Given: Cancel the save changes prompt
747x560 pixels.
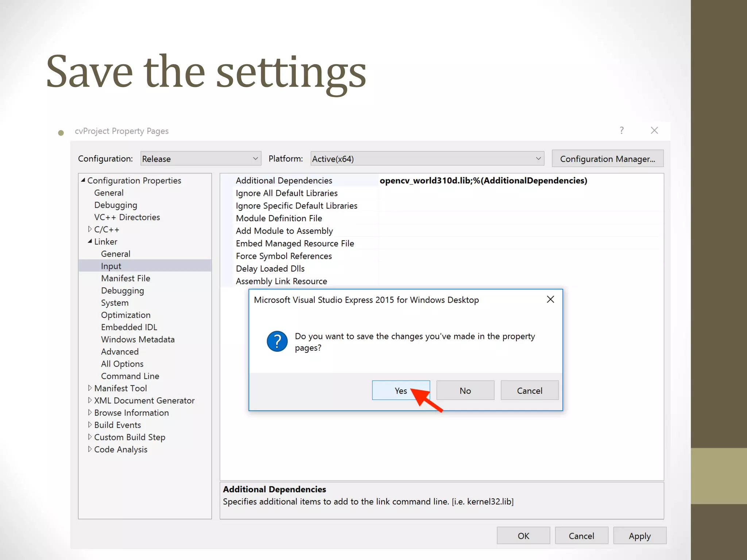Looking at the screenshot, I should click(x=529, y=390).
